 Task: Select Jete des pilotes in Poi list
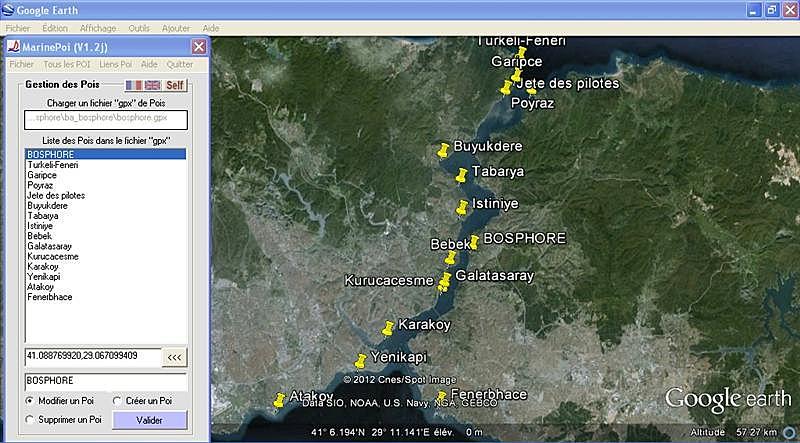pyautogui.click(x=106, y=195)
